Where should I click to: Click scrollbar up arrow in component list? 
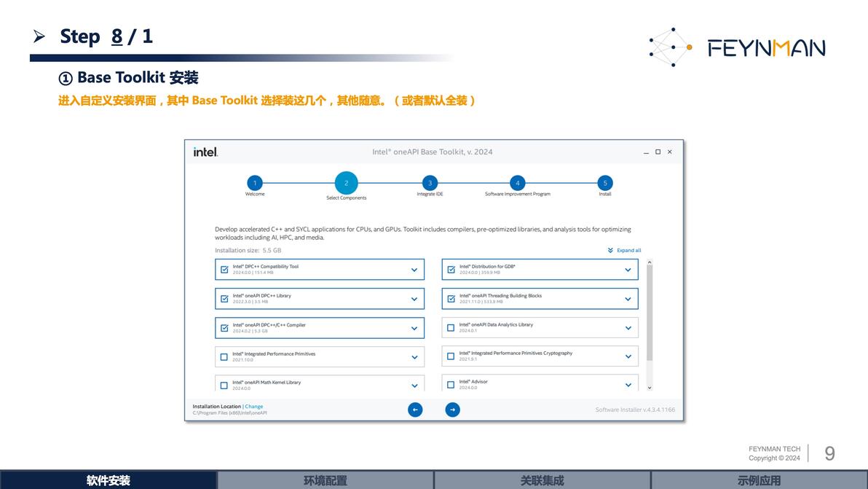pyautogui.click(x=650, y=262)
